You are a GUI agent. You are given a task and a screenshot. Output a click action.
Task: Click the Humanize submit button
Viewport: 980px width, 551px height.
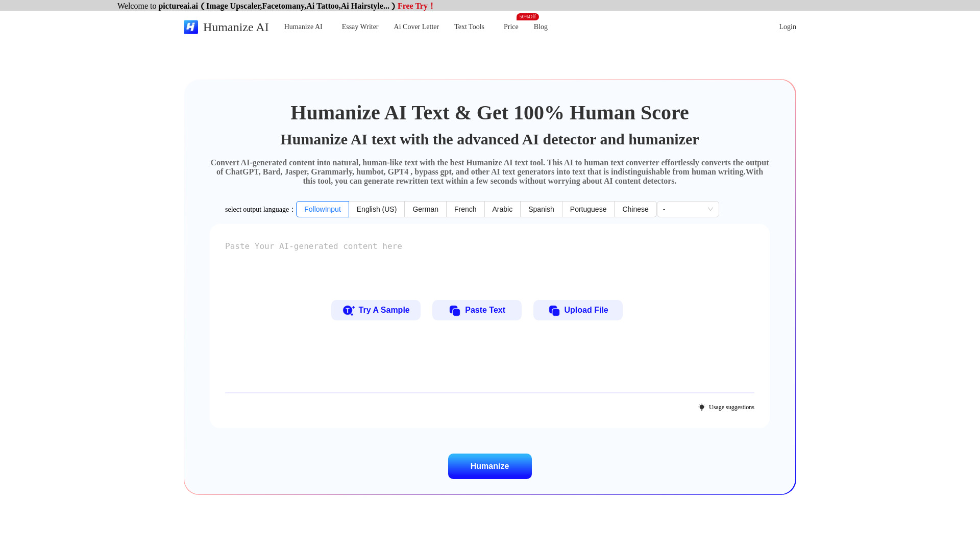tap(489, 466)
